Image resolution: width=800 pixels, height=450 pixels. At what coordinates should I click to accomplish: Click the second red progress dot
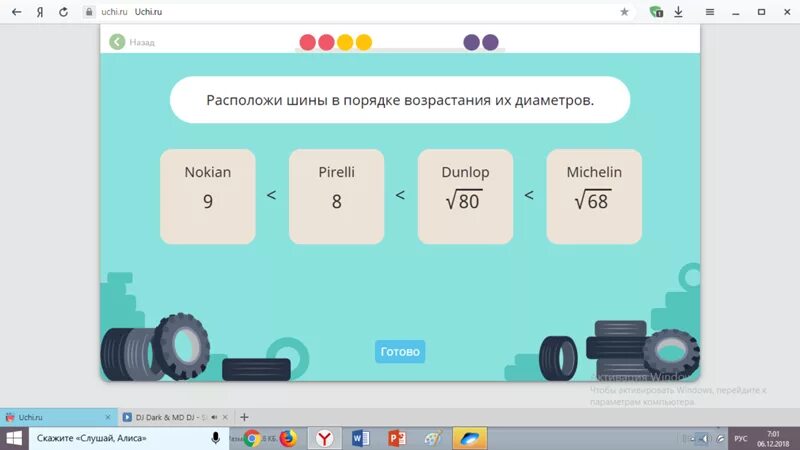pyautogui.click(x=326, y=42)
